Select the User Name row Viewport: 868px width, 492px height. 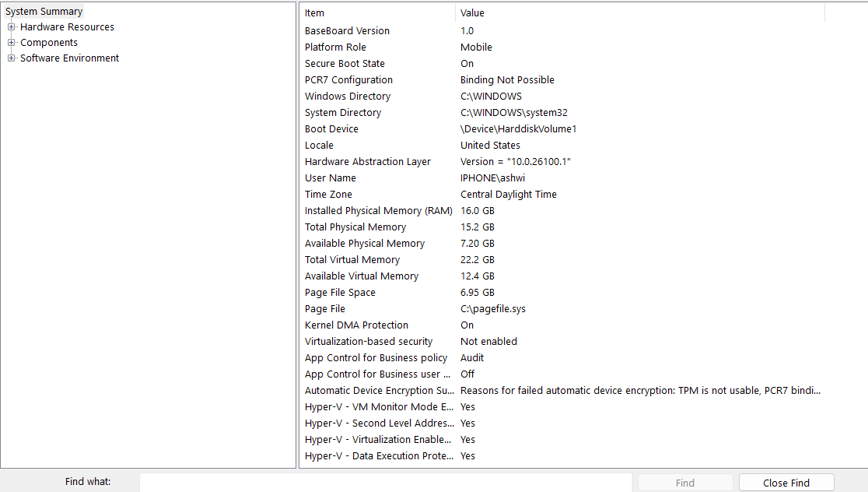pyautogui.click(x=562, y=177)
